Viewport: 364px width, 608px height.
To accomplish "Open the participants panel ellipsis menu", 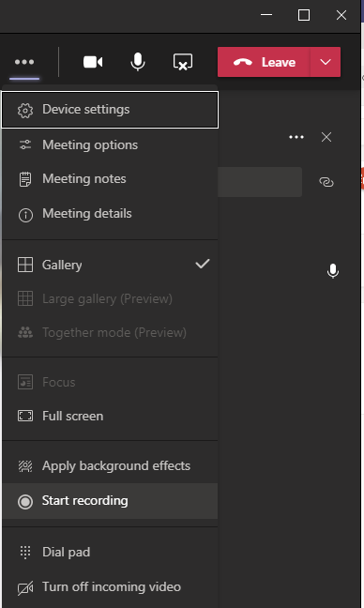I will pyautogui.click(x=296, y=137).
